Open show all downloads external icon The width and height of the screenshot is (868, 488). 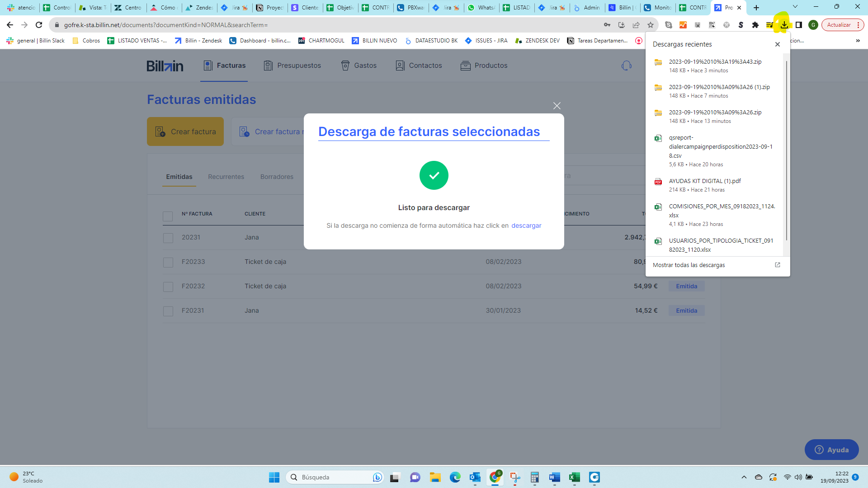pos(777,265)
